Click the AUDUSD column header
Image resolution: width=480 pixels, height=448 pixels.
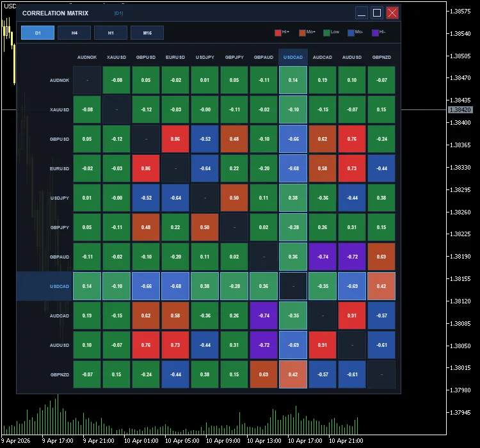tap(352, 57)
